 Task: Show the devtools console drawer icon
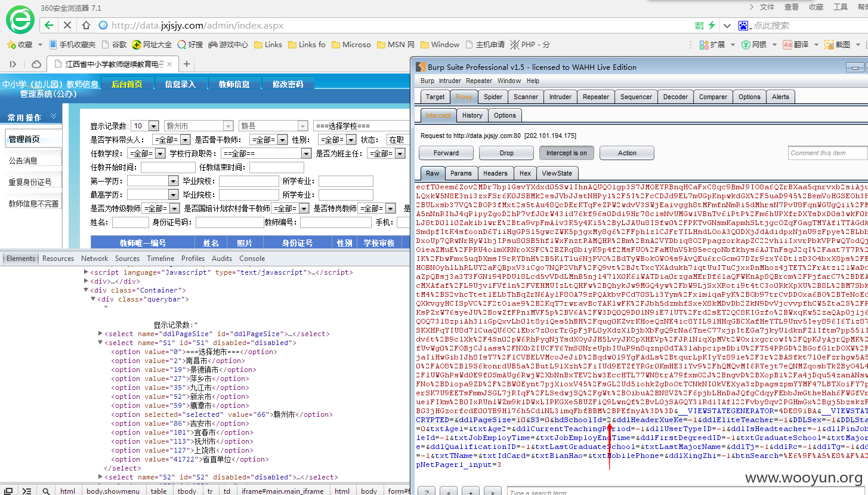click(27, 491)
